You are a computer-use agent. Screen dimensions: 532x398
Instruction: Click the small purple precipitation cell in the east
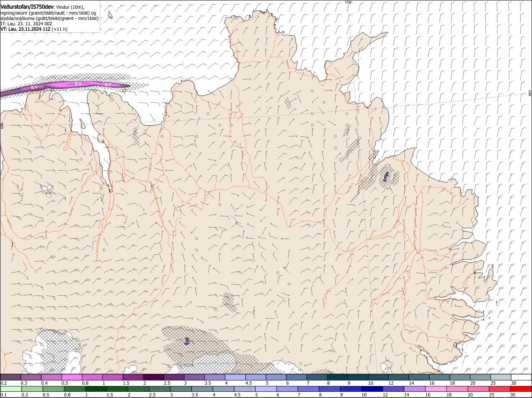[386, 176]
